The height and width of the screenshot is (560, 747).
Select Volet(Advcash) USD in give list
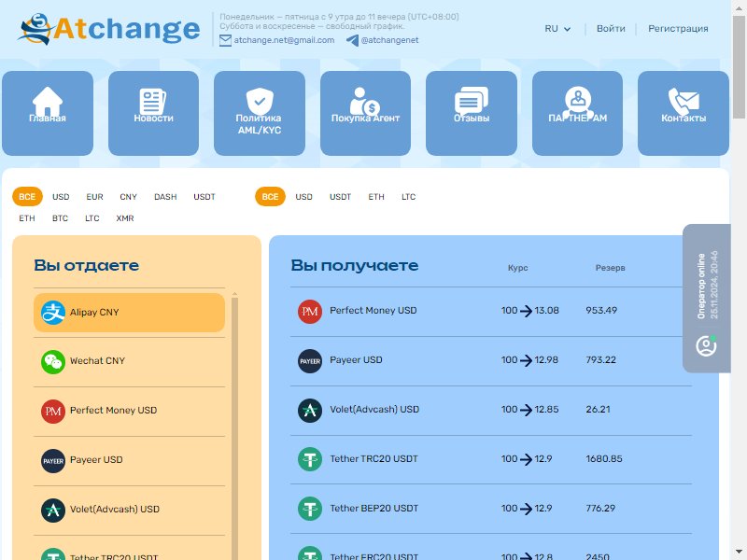pos(129,510)
